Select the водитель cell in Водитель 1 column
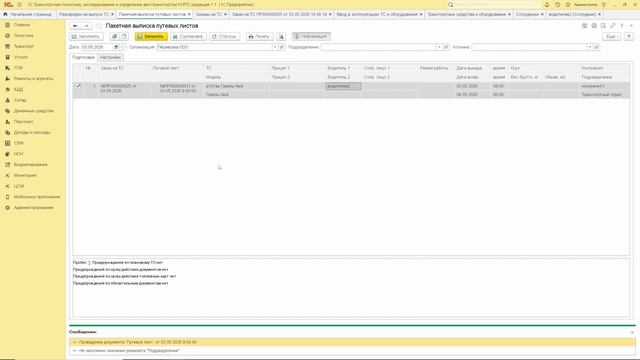The image size is (640, 360). pos(343,86)
